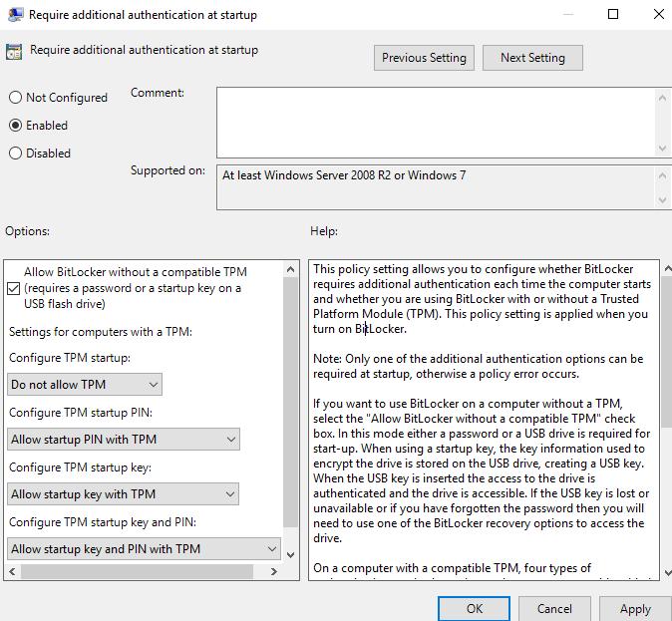Click the 'Comment:' label
The image size is (672, 621).
click(x=158, y=93)
